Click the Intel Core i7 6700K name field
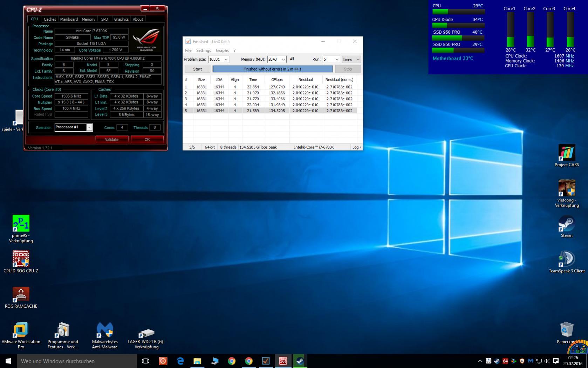Viewport: 588px width, 368px height. [x=91, y=31]
